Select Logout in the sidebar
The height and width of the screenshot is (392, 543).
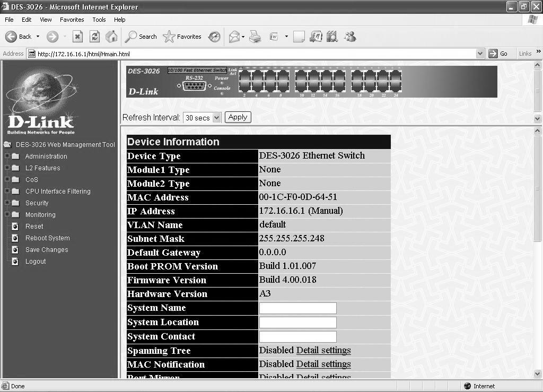(x=36, y=262)
